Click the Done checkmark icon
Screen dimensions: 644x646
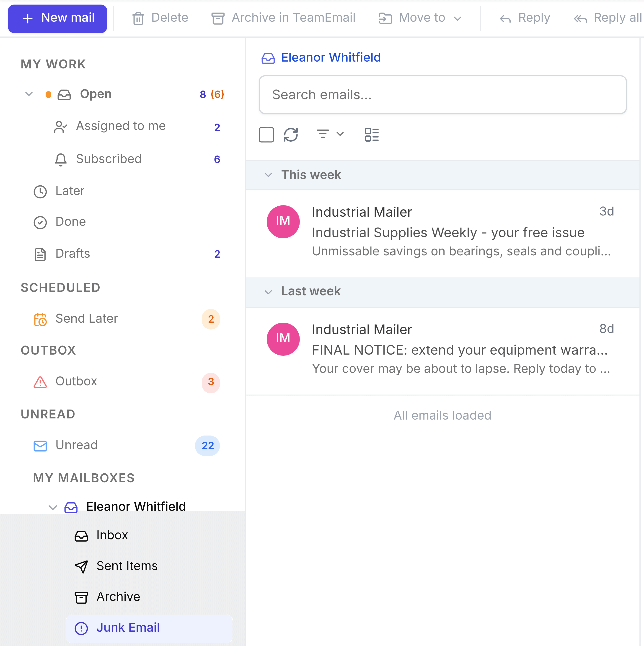point(40,222)
